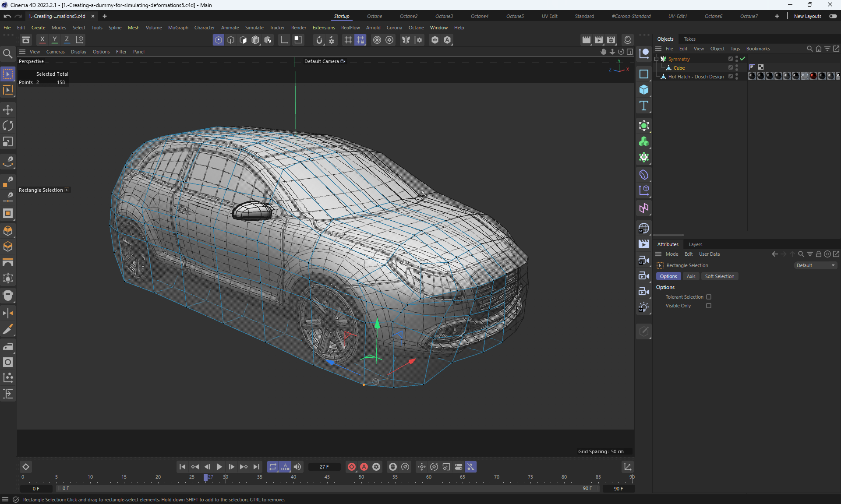Click the Text spline icon
Image resolution: width=841 pixels, height=504 pixels.
(x=643, y=106)
